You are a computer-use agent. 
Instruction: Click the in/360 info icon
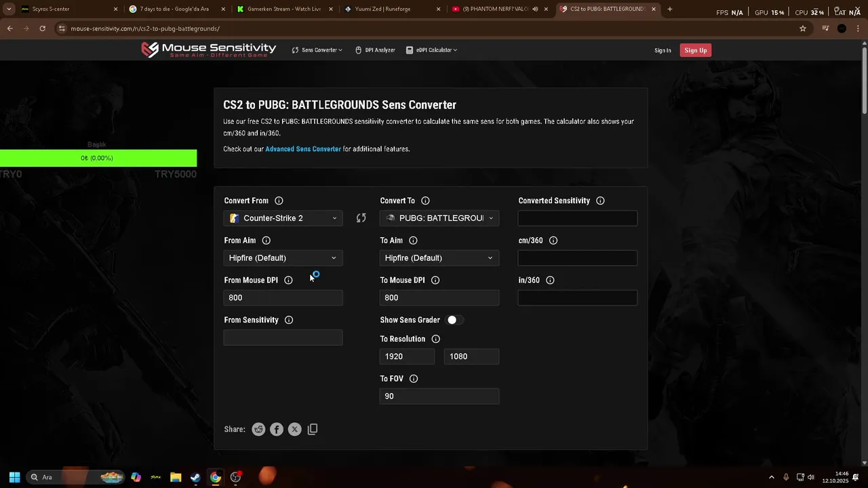(550, 281)
